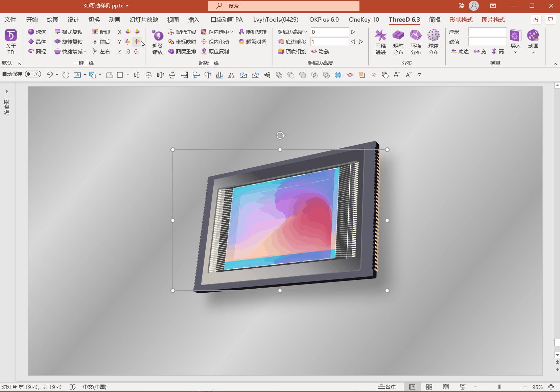Open the 动画 animation dropdown
The height and width of the screenshot is (392, 560).
click(533, 42)
